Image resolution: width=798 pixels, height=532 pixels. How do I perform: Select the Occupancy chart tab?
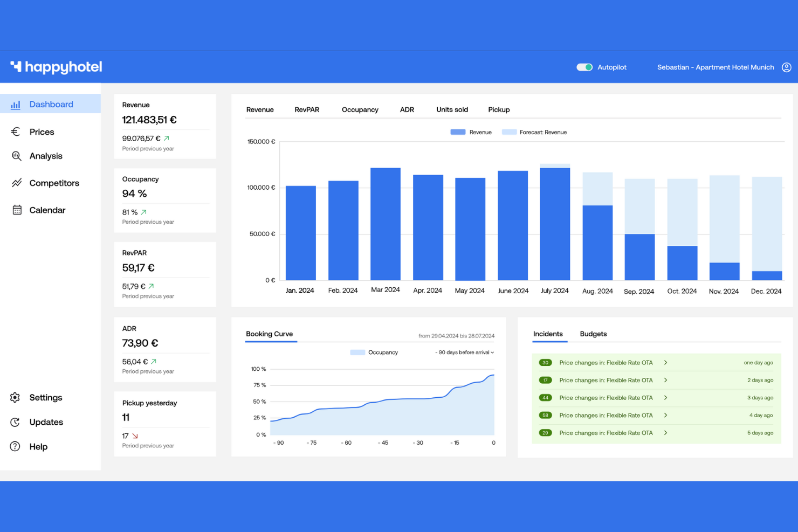coord(360,109)
